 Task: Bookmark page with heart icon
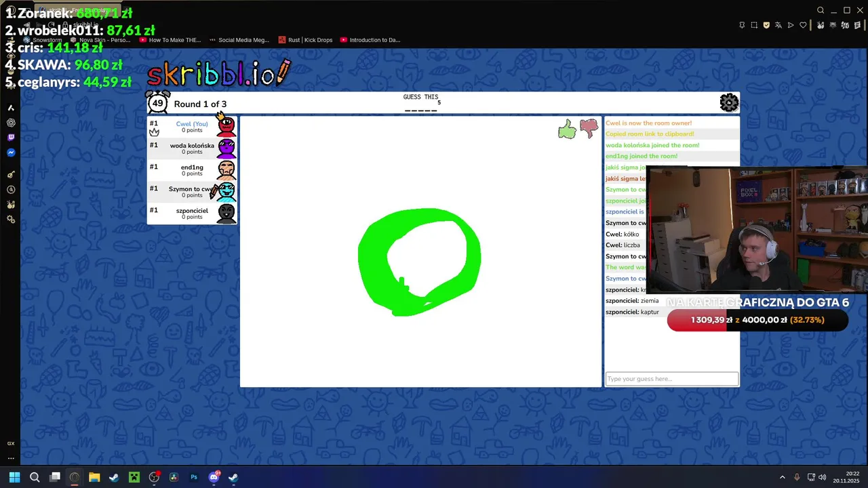coord(803,25)
